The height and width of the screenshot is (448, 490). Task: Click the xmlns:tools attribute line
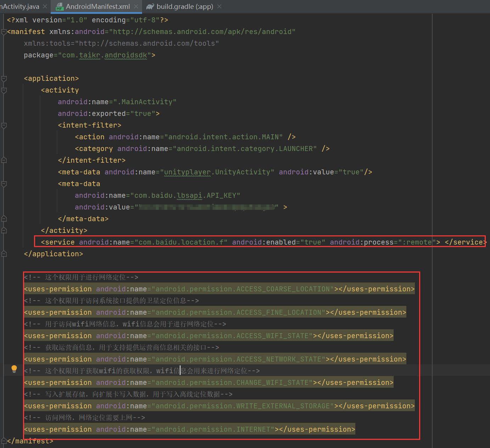[122, 43]
